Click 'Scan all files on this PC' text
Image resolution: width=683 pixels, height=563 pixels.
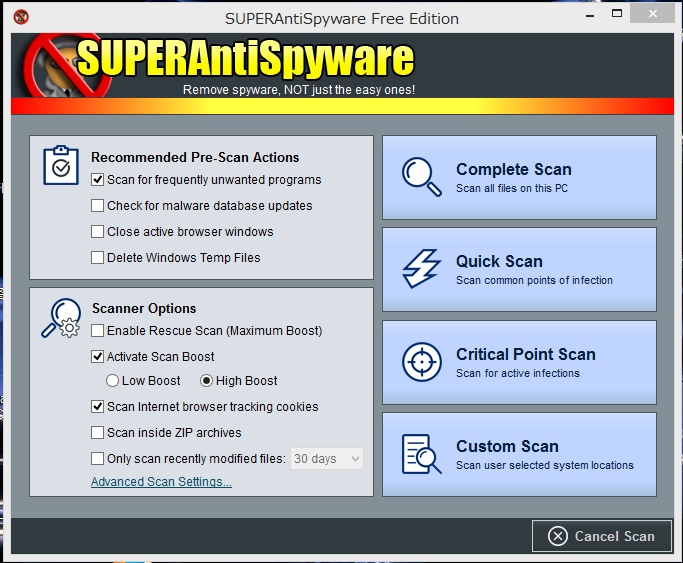512,188
